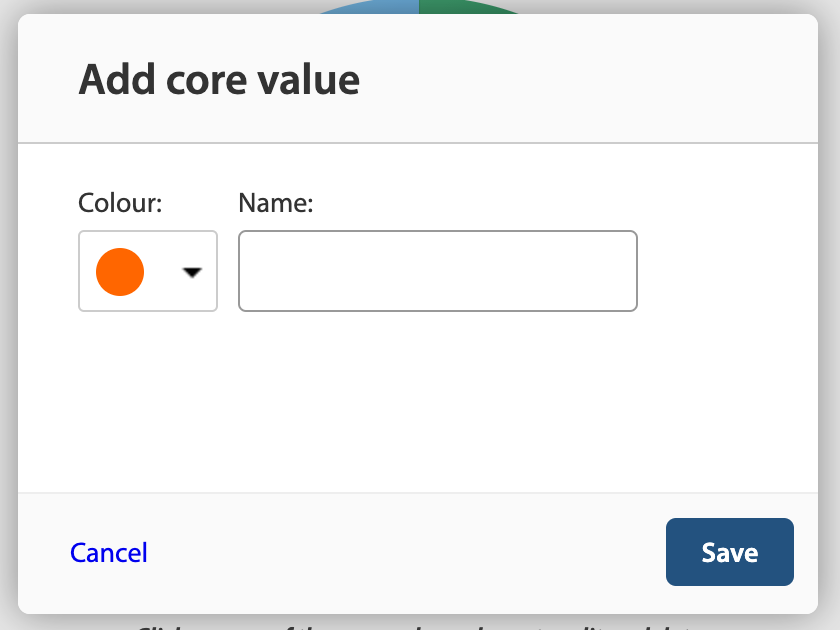This screenshot has height=630, width=840.
Task: Click the orange colour circle swatch
Action: (120, 272)
